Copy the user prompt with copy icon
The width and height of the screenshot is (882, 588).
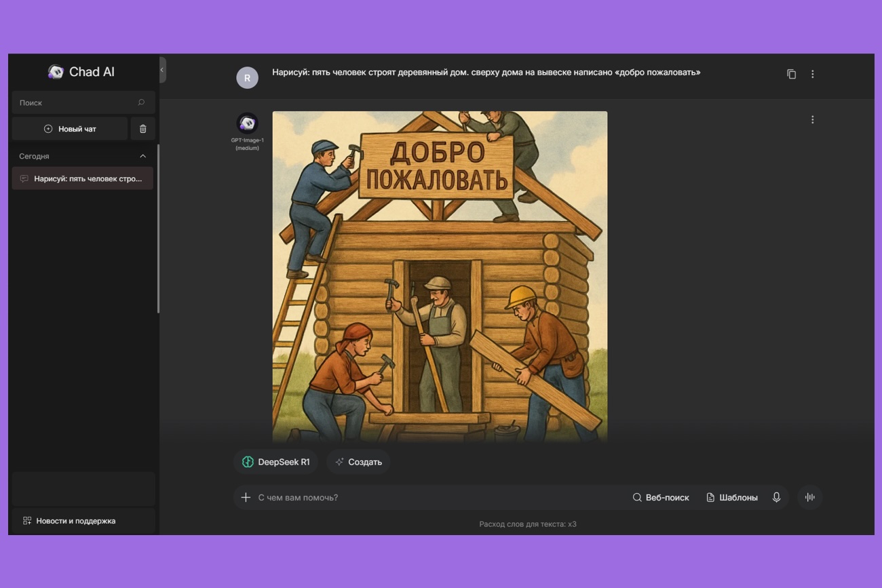tap(791, 74)
